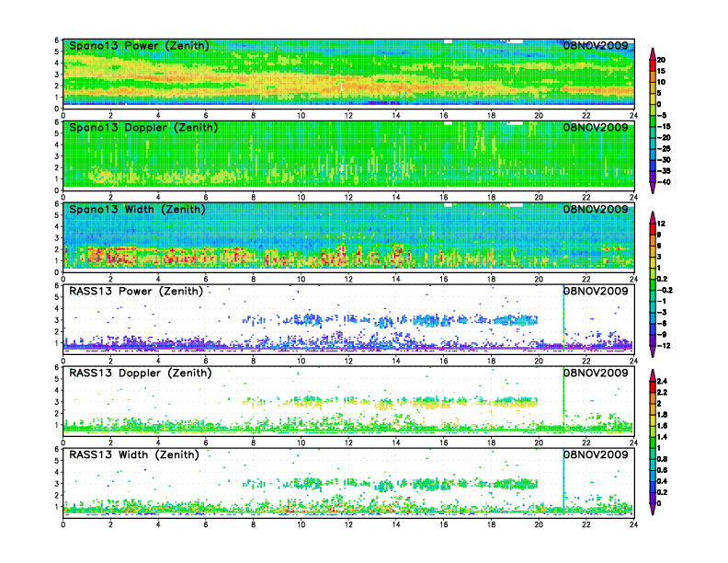
Task: Click the vertical line at hour 21 in RASS13 Width
Action: click(563, 482)
